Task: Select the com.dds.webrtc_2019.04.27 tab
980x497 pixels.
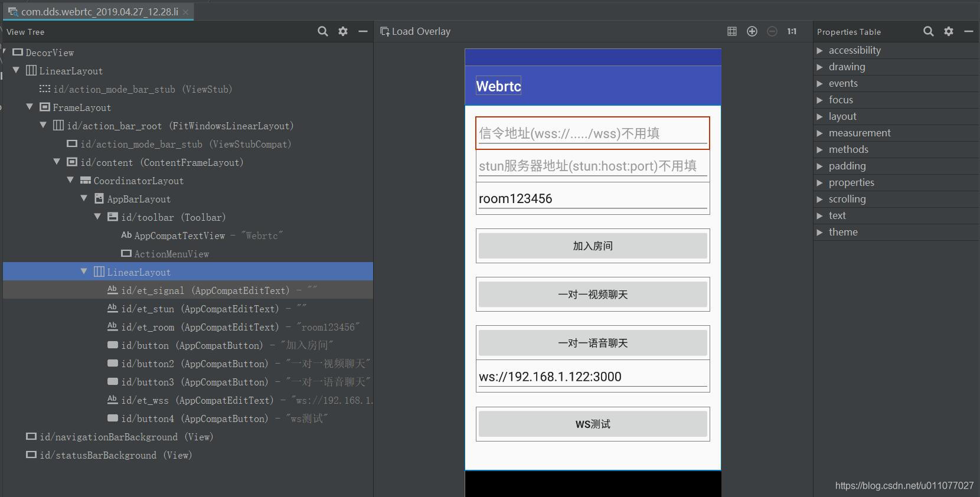Action: tap(99, 12)
